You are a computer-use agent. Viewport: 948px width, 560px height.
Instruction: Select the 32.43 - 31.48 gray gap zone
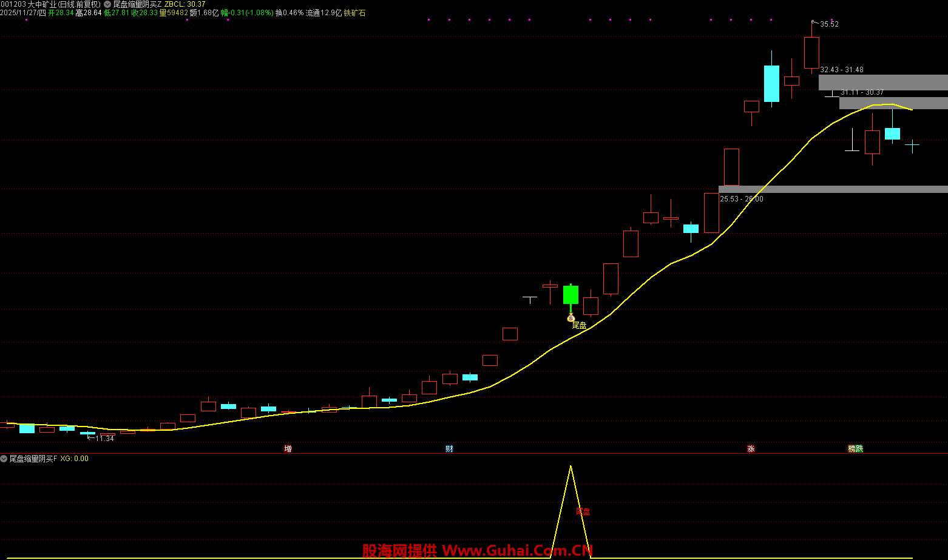click(883, 82)
